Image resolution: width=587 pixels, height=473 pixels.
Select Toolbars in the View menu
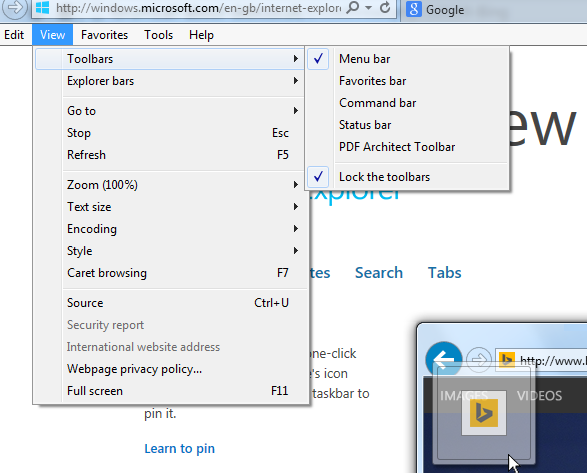[x=171, y=59]
